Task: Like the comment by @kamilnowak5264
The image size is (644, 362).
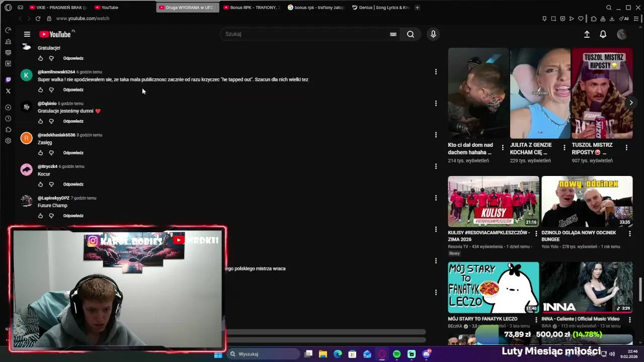Action: coord(41,90)
